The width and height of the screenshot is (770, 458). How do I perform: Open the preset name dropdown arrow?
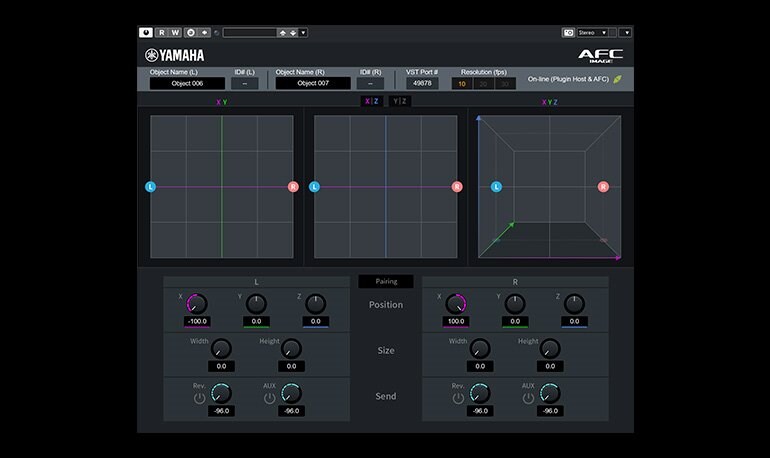[x=303, y=33]
